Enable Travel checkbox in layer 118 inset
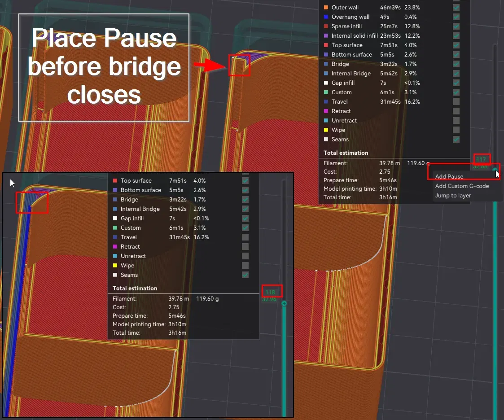Image resolution: width=504 pixels, height=420 pixels. 245,237
